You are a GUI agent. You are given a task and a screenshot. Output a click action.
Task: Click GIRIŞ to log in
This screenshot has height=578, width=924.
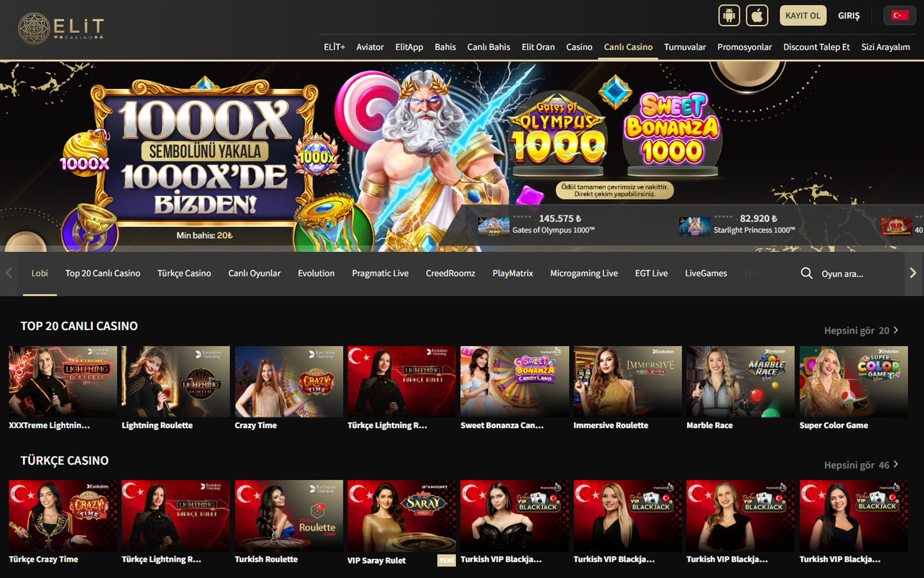click(848, 16)
